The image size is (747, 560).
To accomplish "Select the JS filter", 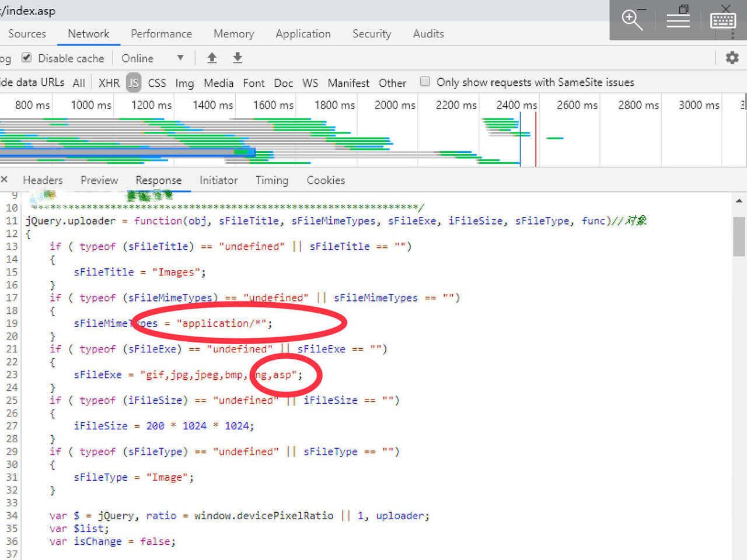I will 134,83.
